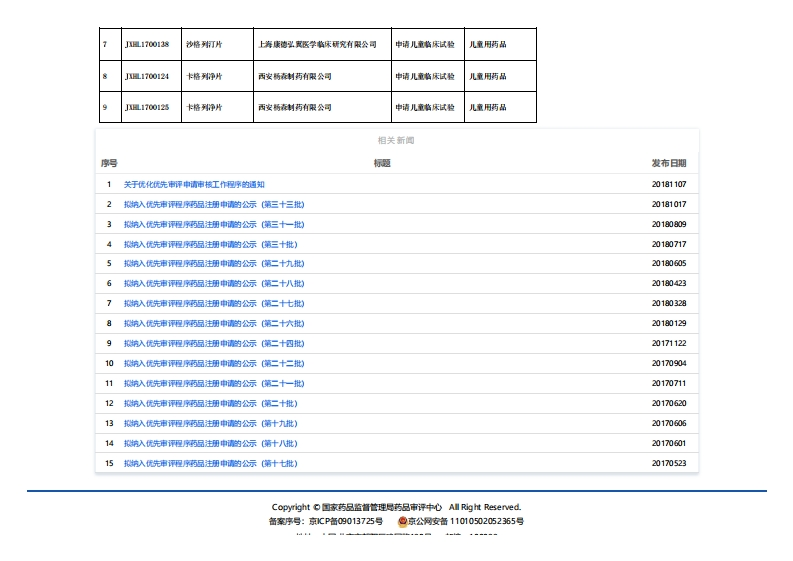793x561 pixels.
Task: Open the 第十七批 announcement link
Action: (x=210, y=464)
